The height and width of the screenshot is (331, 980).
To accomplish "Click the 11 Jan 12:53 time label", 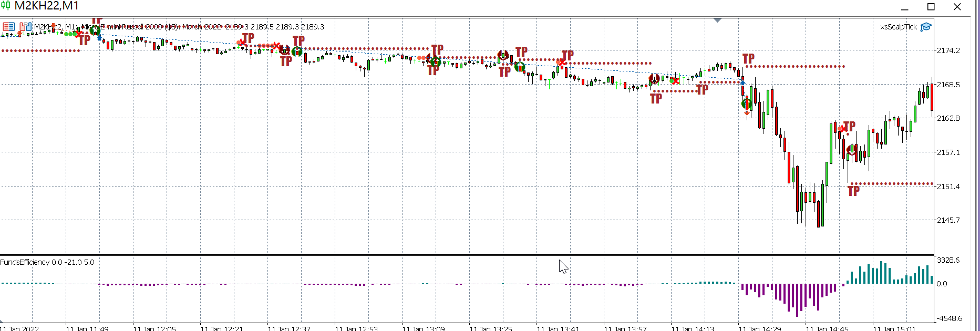I will pos(356,328).
